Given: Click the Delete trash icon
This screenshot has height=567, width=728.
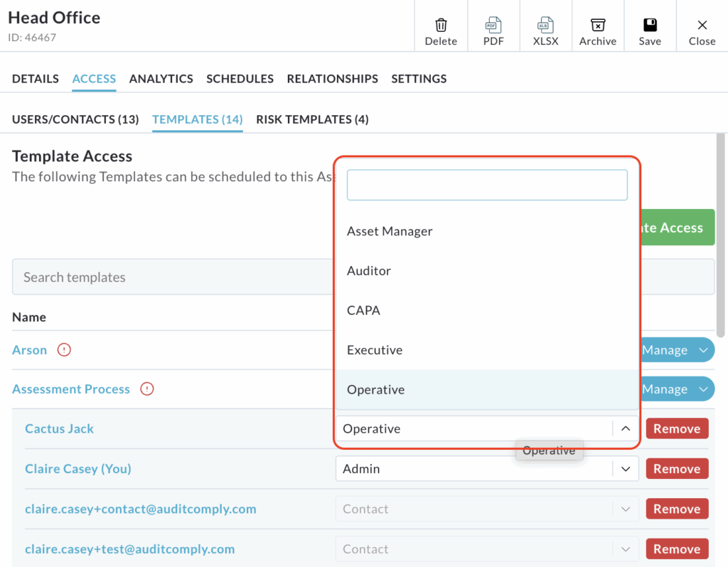Looking at the screenshot, I should [441, 26].
